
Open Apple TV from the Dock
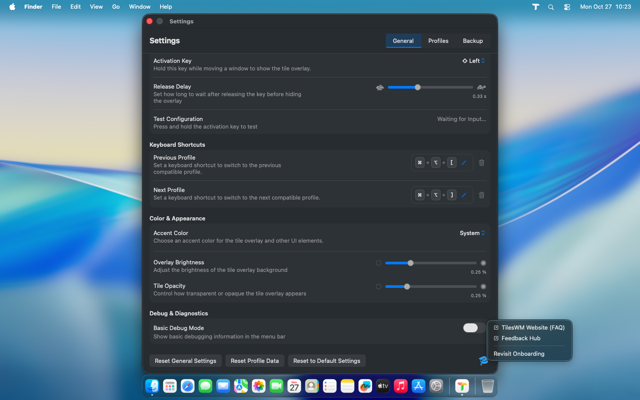coord(383,386)
